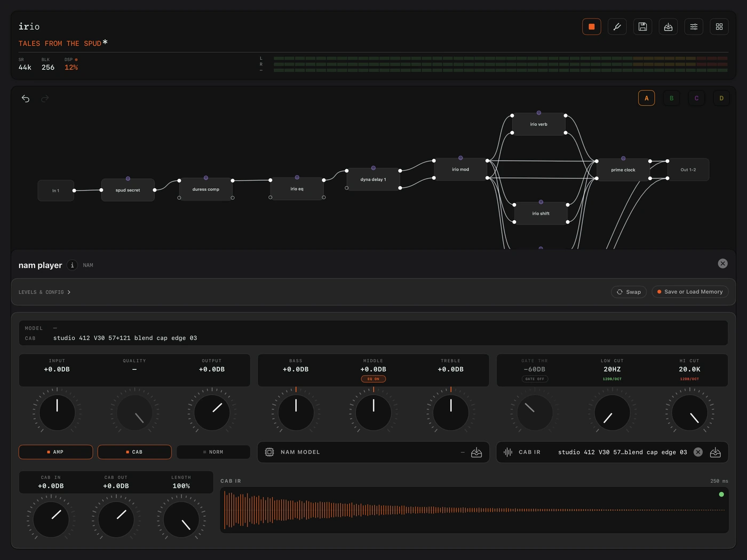Click the purple dot above irio verb

(x=539, y=113)
